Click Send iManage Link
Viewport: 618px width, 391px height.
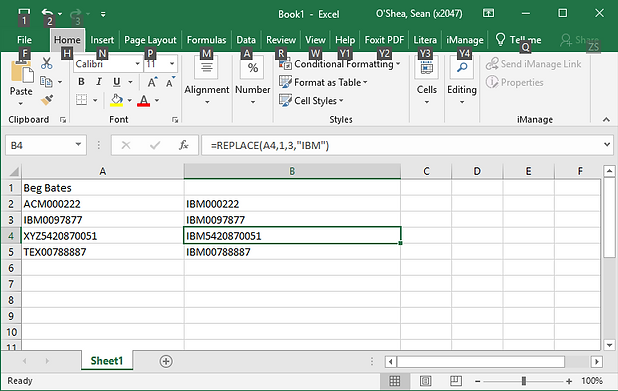coord(534,64)
